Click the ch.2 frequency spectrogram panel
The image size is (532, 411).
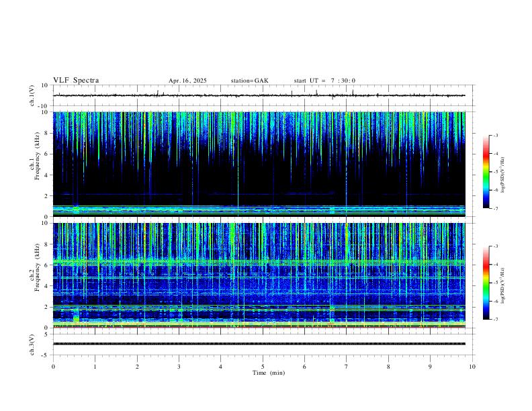259,275
